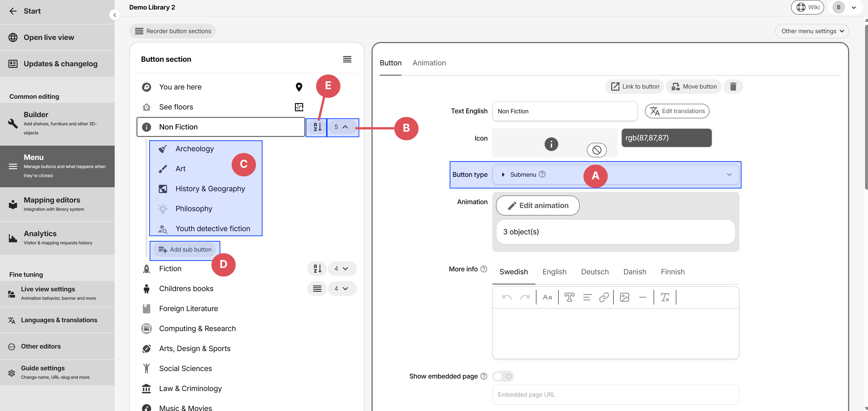Collapse the left sidebar with arrow

point(115,15)
